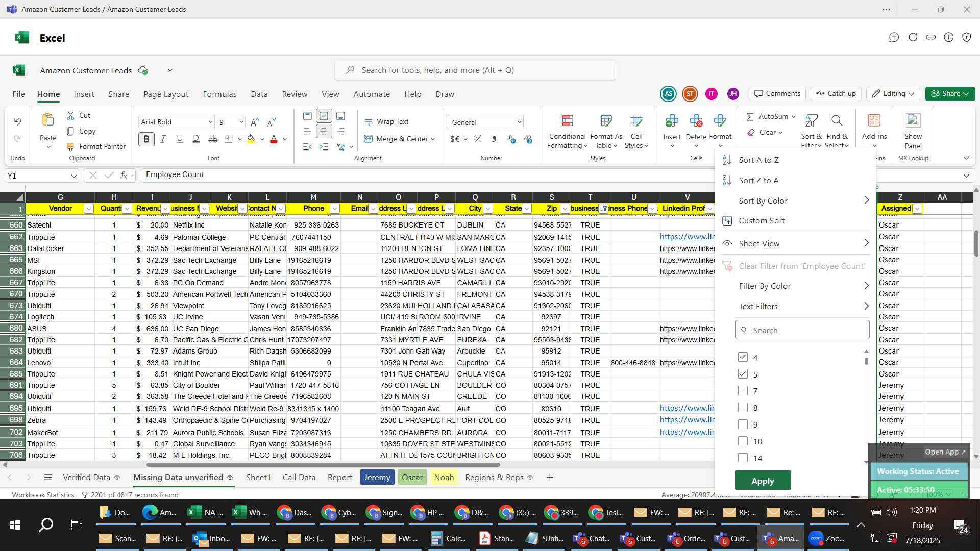
Task: Click the Catch up button
Action: [836, 94]
